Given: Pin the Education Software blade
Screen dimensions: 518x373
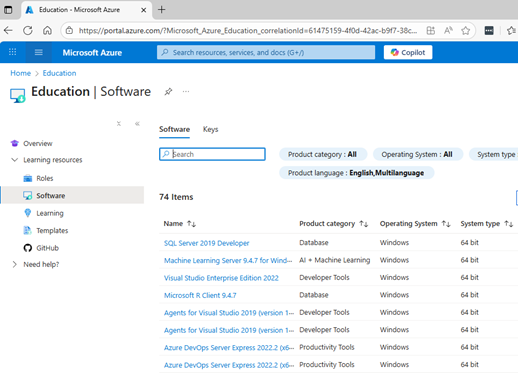Looking at the screenshot, I should pos(168,91).
